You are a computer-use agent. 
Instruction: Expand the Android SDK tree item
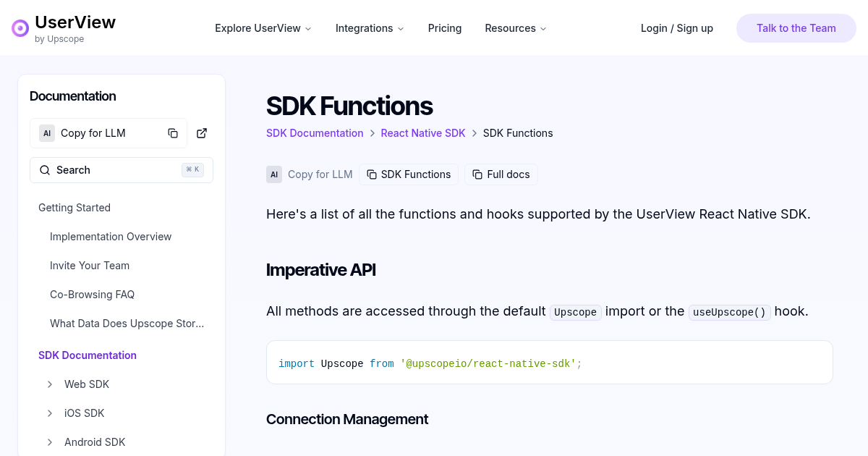coord(50,442)
